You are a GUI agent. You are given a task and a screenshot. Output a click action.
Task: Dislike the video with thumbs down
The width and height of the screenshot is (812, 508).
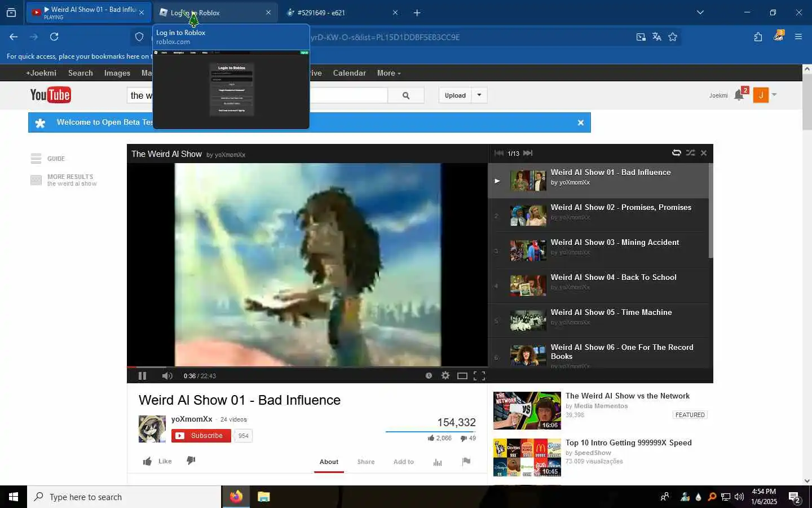(191, 461)
